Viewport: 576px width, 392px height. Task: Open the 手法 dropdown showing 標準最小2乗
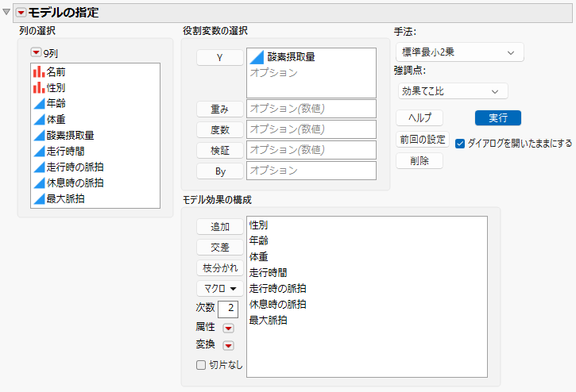tap(459, 52)
